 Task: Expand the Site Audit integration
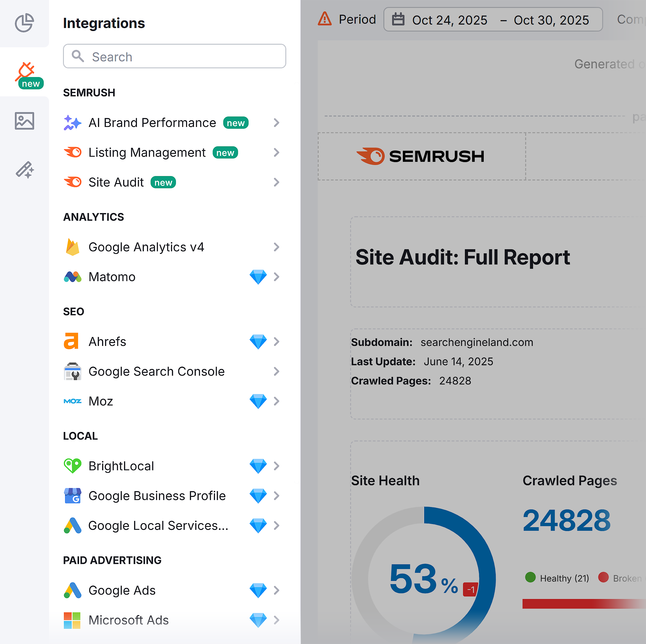[276, 182]
